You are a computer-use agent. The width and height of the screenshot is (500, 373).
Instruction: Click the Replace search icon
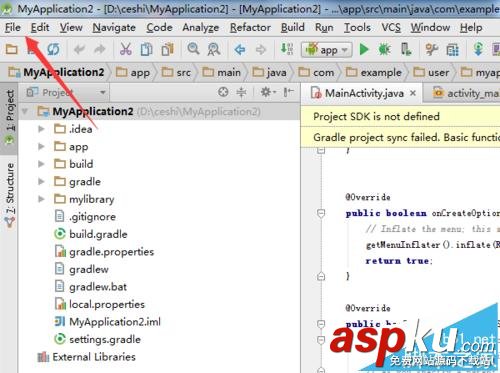pos(214,49)
